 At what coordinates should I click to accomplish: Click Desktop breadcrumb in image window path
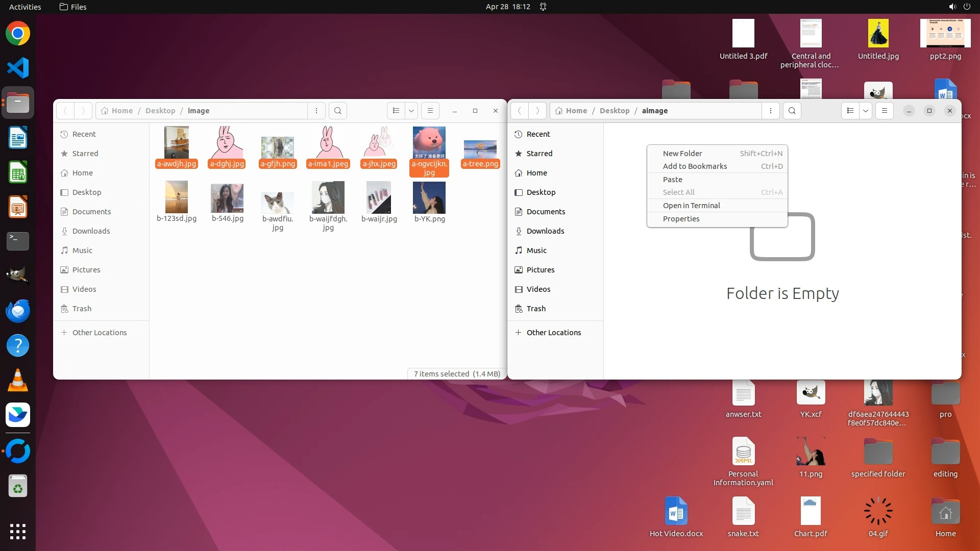(160, 111)
